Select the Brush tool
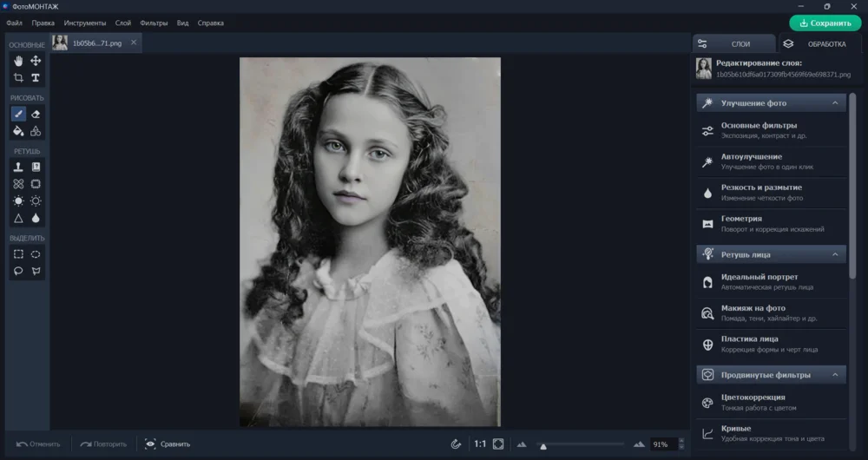868x460 pixels. point(18,114)
